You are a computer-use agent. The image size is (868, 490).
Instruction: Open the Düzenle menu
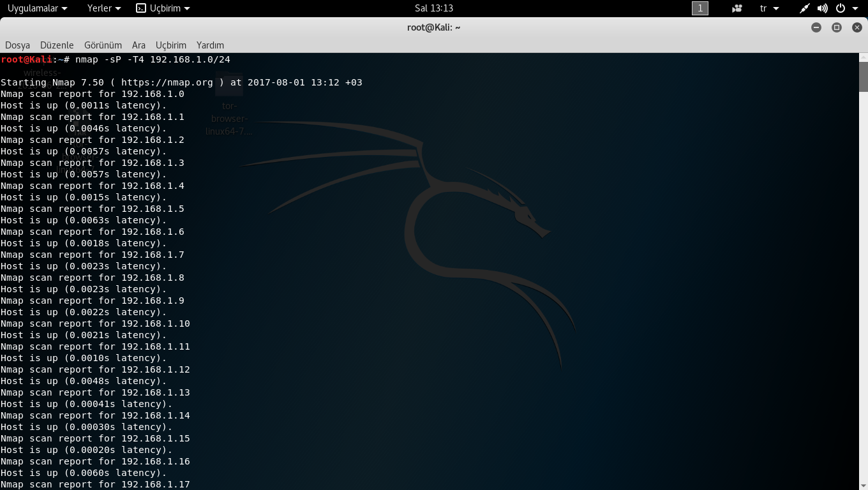(x=57, y=45)
